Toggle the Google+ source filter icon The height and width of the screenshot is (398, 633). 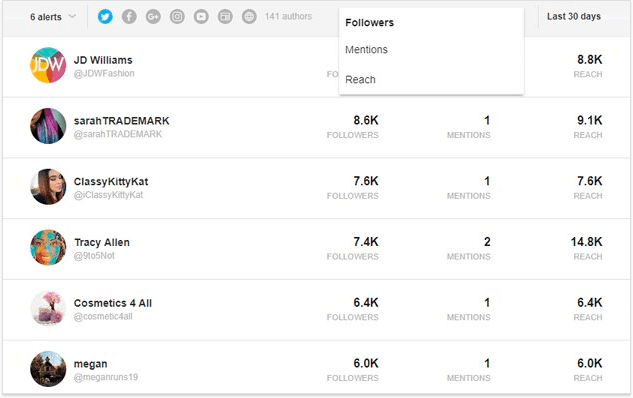pyautogui.click(x=153, y=17)
